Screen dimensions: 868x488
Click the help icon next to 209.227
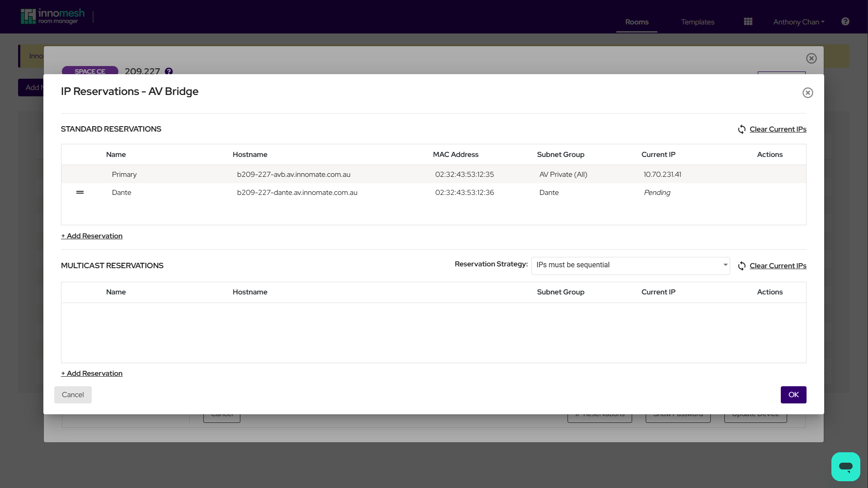169,71
